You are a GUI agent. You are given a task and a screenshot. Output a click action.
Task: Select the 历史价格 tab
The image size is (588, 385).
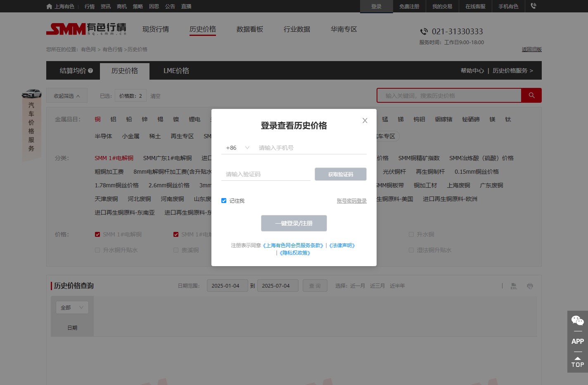pos(125,71)
